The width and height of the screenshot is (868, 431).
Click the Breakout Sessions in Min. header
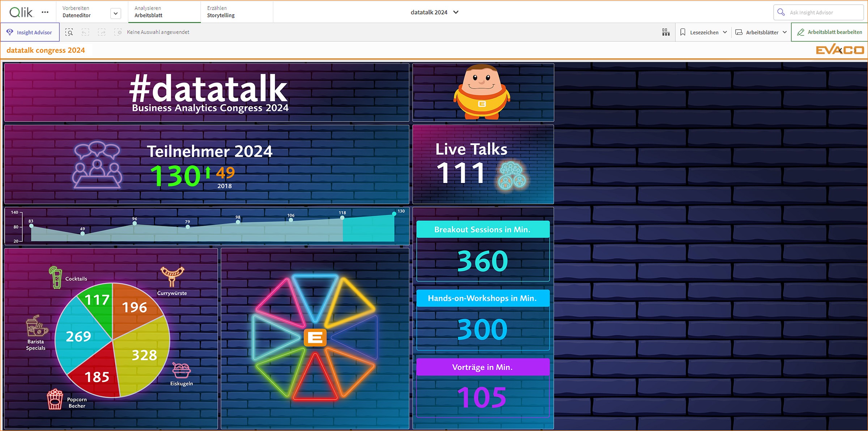[x=483, y=229]
